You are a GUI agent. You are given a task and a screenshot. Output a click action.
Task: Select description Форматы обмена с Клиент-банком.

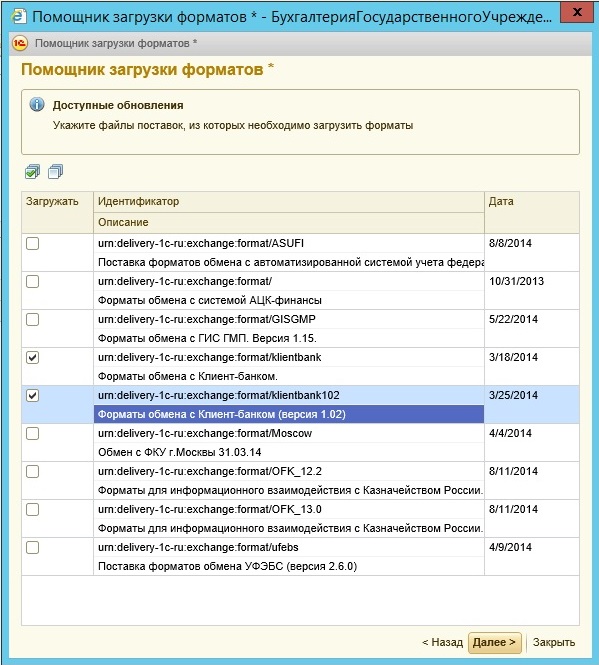tap(188, 377)
